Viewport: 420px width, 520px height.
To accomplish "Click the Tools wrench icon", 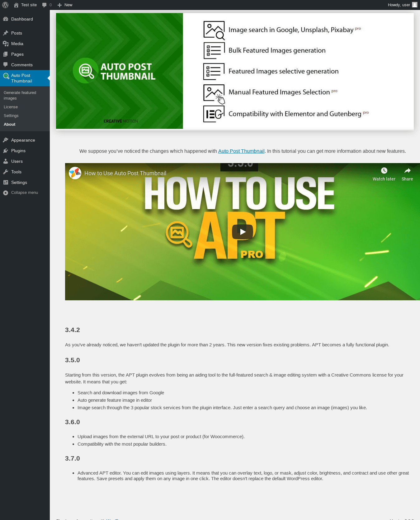I will pos(6,172).
